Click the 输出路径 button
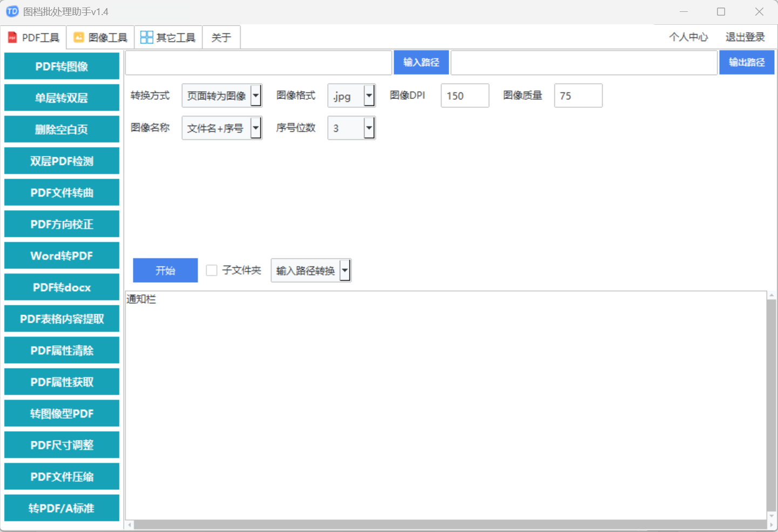778x532 pixels. point(747,62)
